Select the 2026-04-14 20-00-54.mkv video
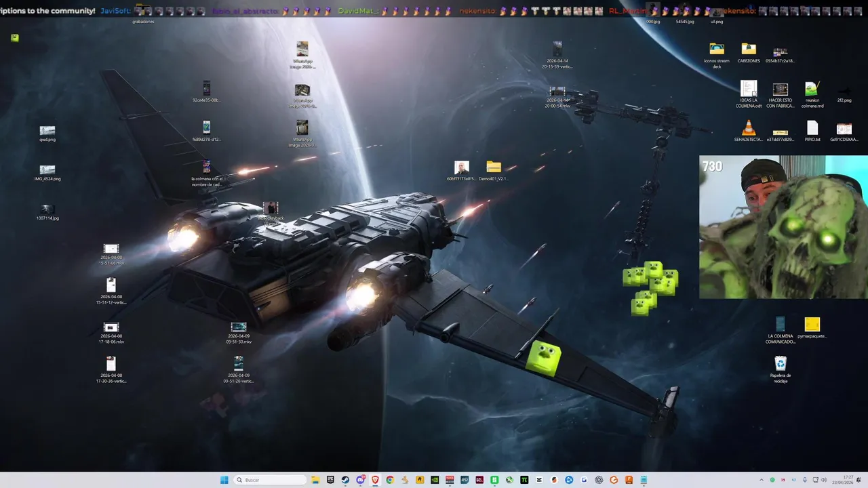868x488 pixels. [557, 97]
